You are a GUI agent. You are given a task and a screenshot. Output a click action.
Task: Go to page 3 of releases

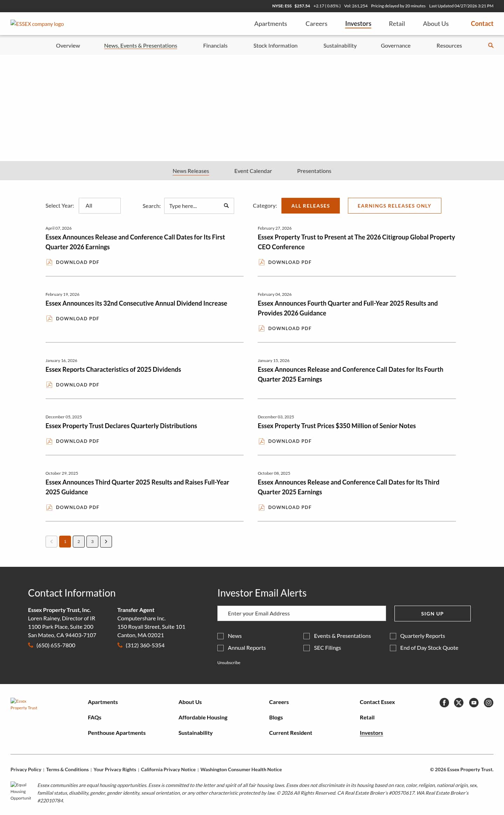tap(92, 542)
